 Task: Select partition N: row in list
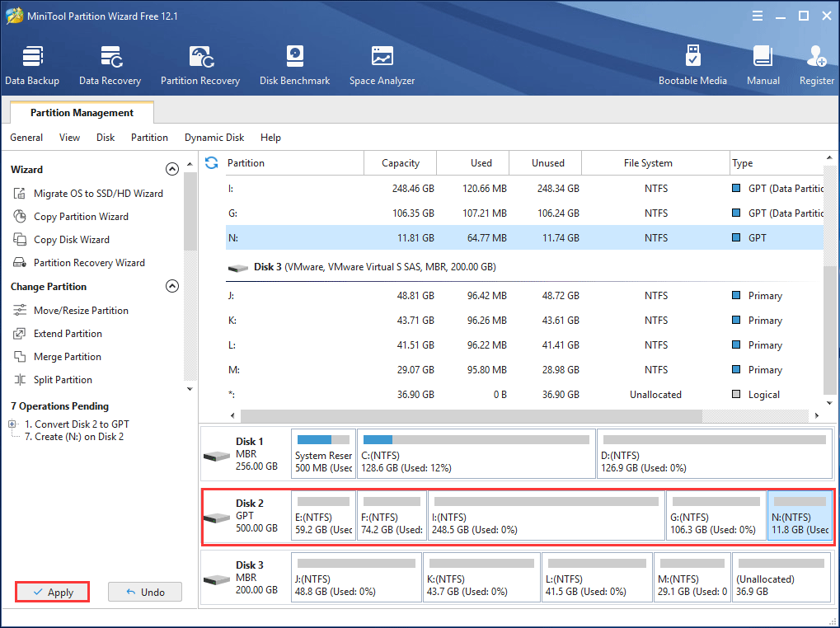pos(524,237)
